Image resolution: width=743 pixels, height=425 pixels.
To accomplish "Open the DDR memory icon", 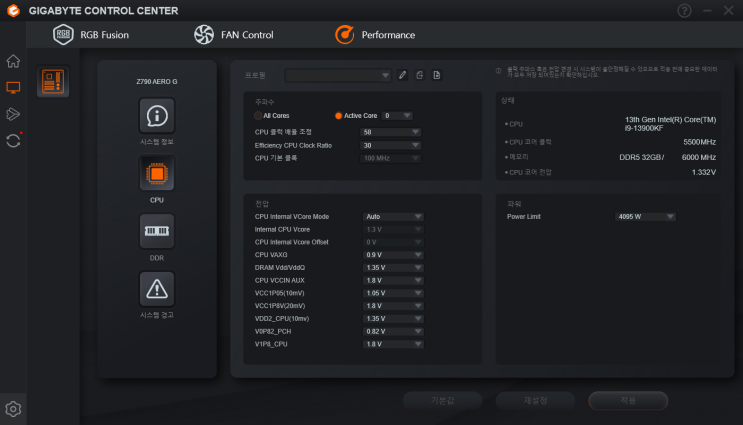I will (x=157, y=231).
